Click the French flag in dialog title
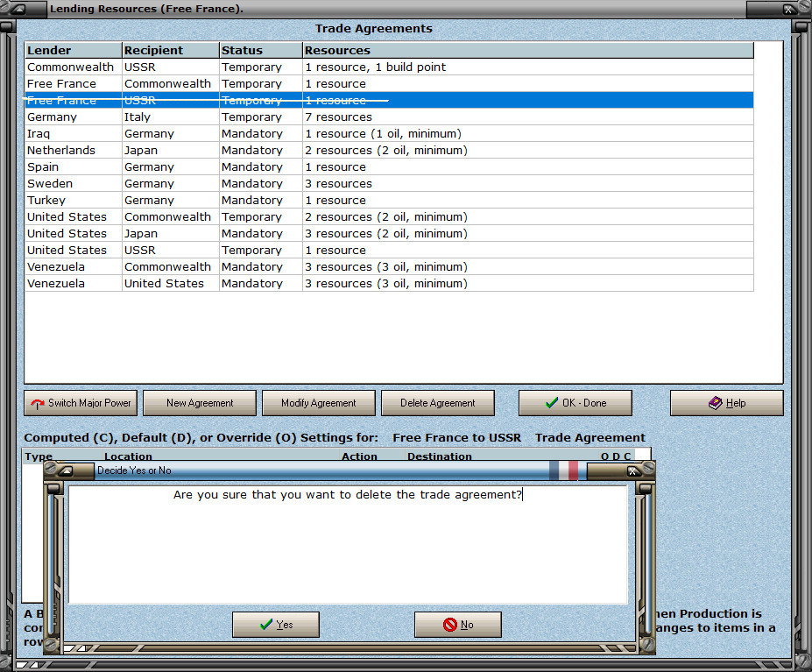Viewport: 812px width, 672px height. pos(564,470)
